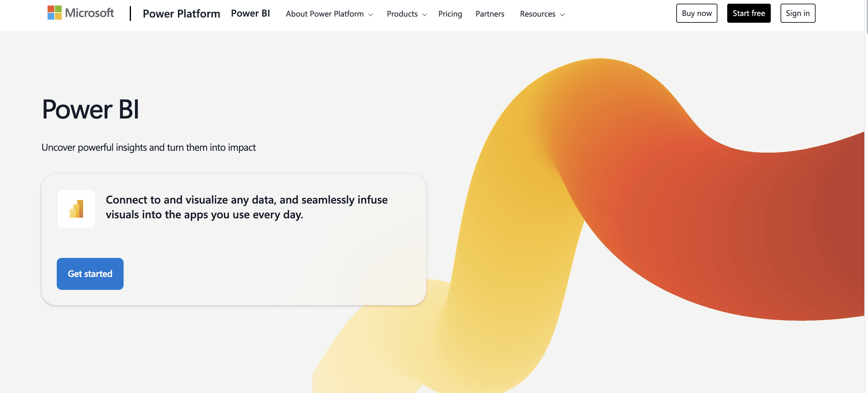Expand the About Power Platform dropdown
Viewport: 868px width, 393px height.
coord(325,14)
